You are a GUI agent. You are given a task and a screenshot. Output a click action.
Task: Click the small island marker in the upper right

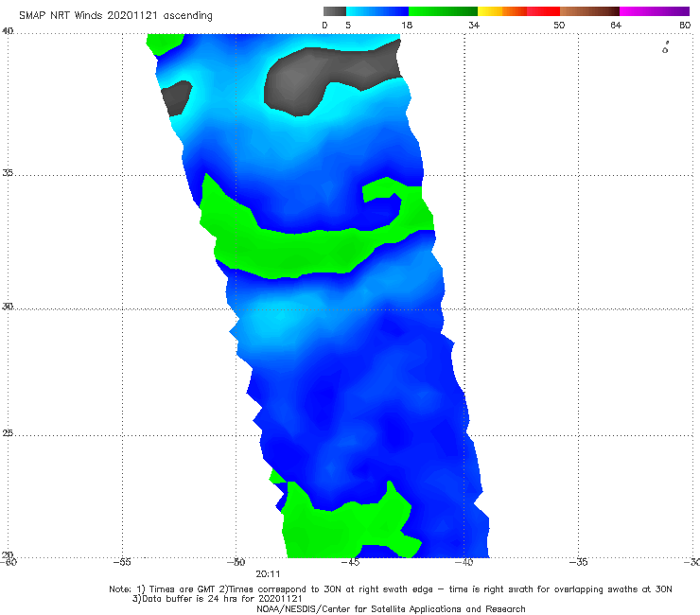pyautogui.click(x=665, y=48)
